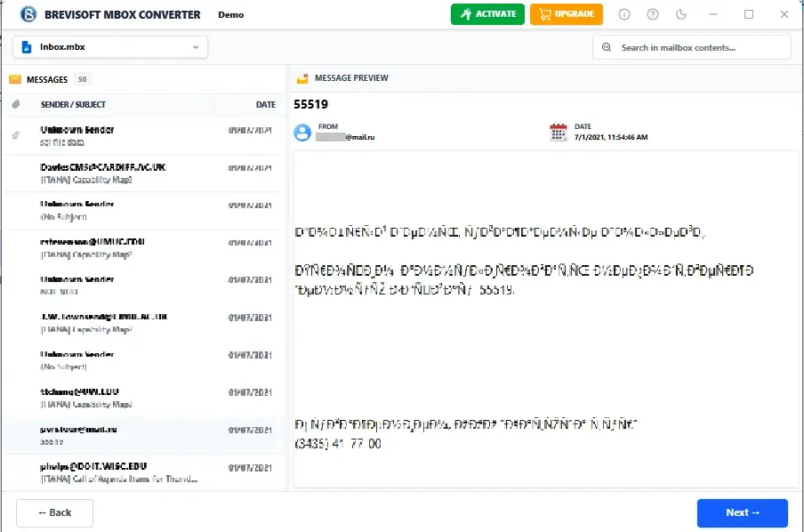Click the phone number (3435) in body
Screen dimensions: 804x532
point(338,444)
